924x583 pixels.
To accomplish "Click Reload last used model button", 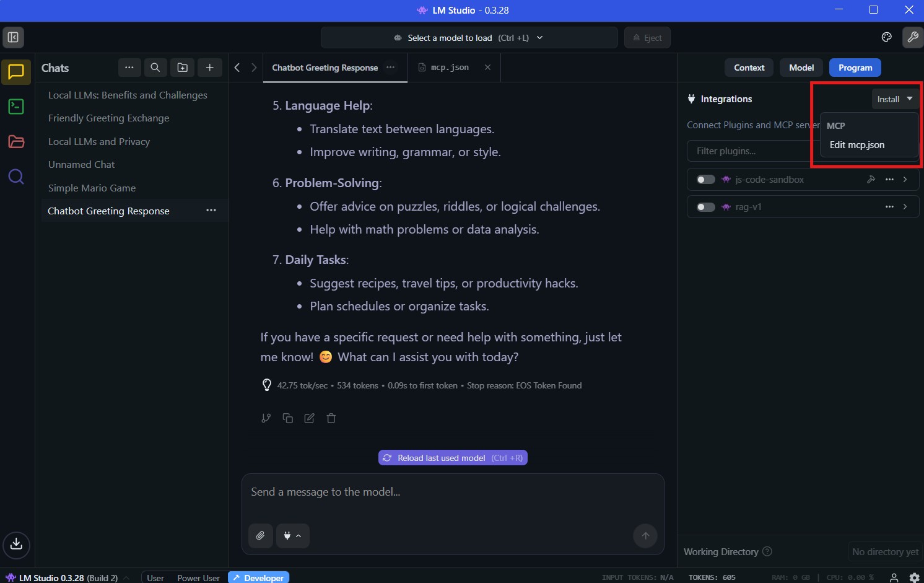I will coord(453,458).
